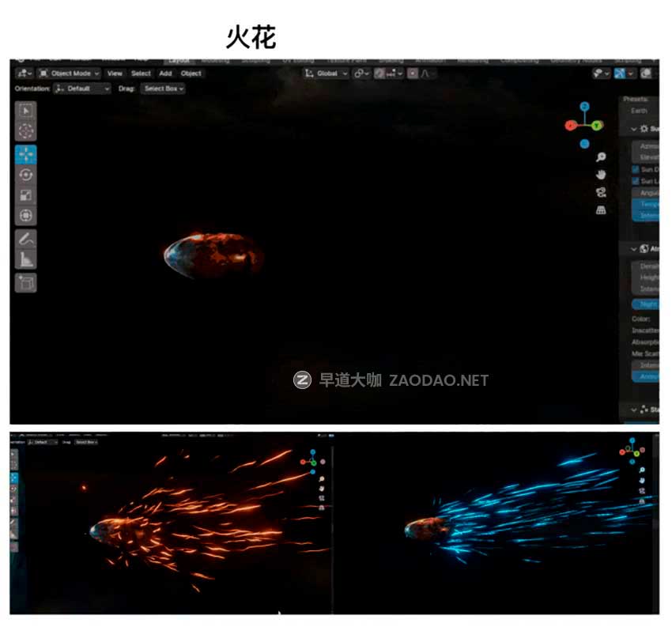Select the 3D Cursor tool
This screenshot has height=642, width=672.
[x=26, y=130]
